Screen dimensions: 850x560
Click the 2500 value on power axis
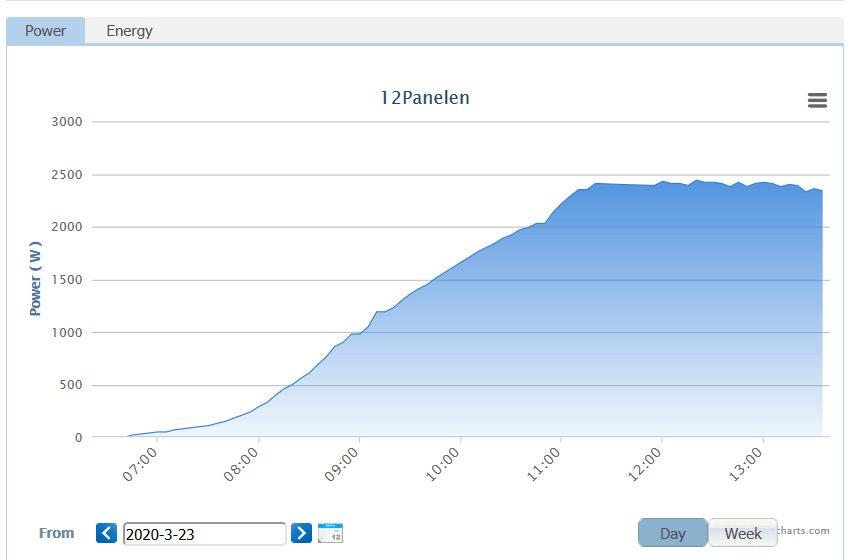[x=67, y=175]
